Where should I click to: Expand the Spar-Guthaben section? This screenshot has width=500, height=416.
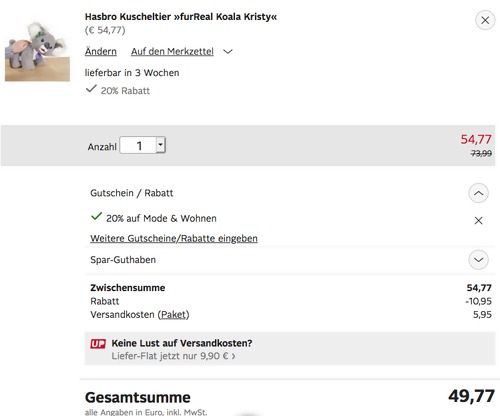tap(478, 260)
